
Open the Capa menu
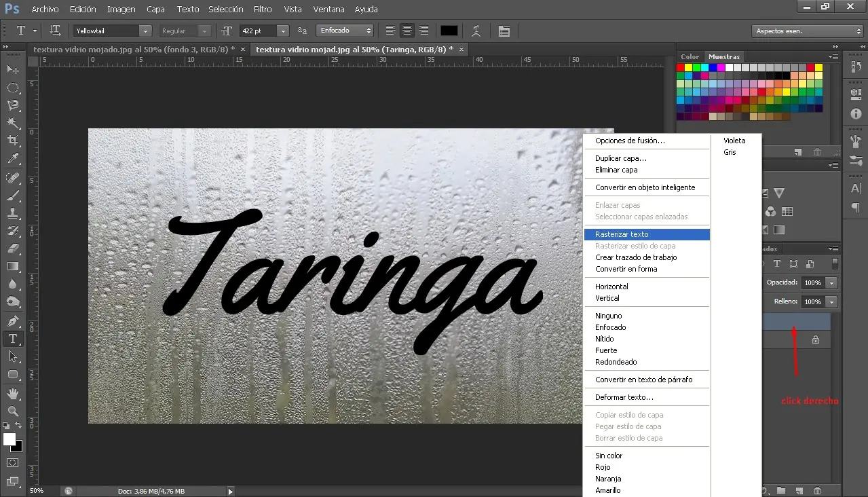click(155, 10)
